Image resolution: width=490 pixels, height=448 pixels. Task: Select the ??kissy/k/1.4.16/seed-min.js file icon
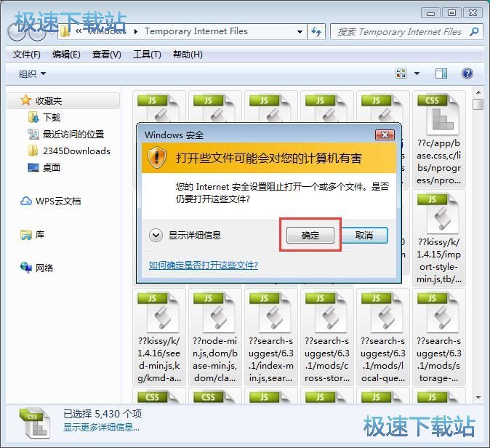point(158,312)
